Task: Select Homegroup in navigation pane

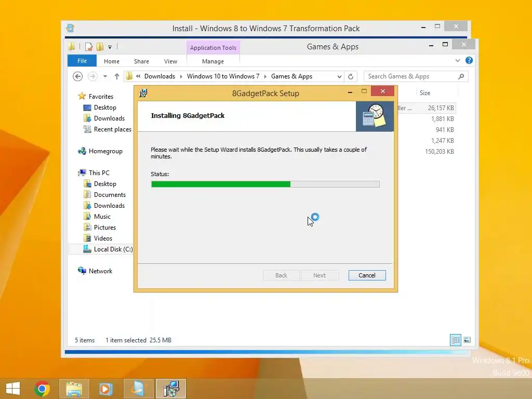Action: (x=105, y=151)
